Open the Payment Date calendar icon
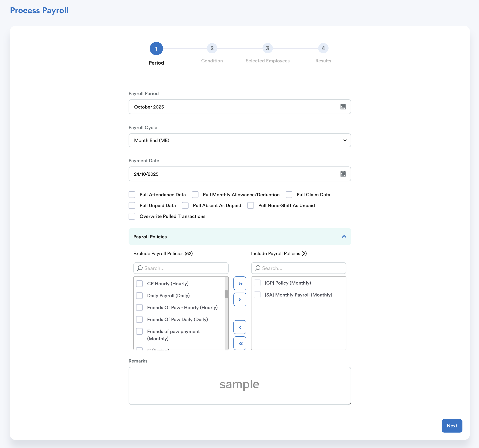Screen dimensions: 479x448 (343, 174)
